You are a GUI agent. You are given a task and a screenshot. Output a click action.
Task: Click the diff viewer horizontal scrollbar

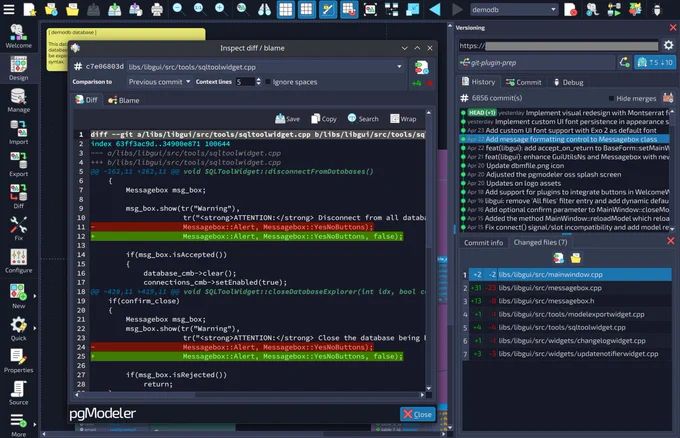pyautogui.click(x=249, y=395)
